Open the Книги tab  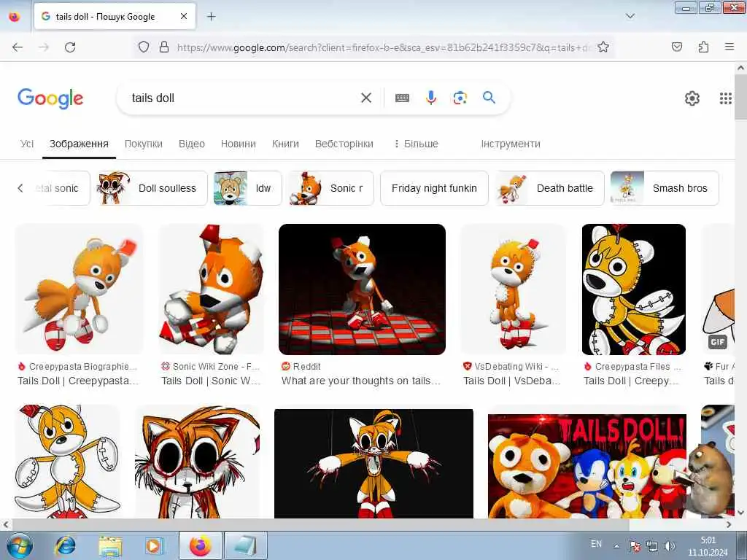point(285,144)
